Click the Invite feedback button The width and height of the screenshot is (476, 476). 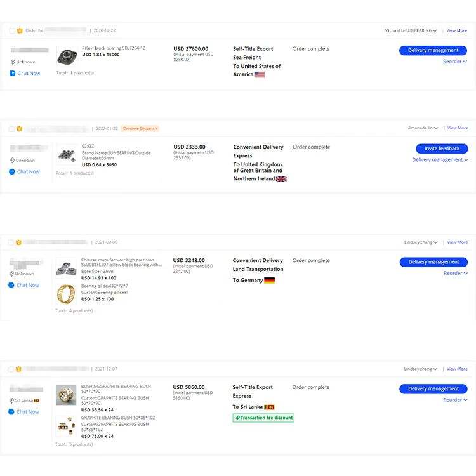point(442,149)
